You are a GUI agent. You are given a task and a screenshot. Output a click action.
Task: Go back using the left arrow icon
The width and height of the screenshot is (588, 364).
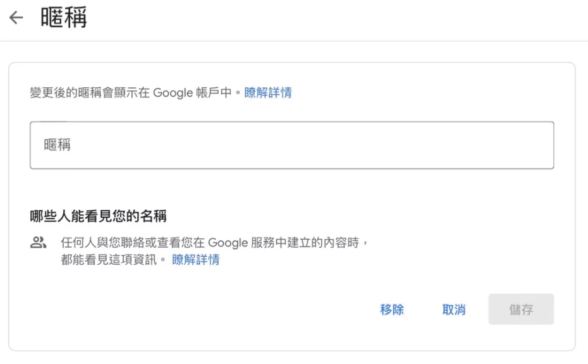(16, 17)
